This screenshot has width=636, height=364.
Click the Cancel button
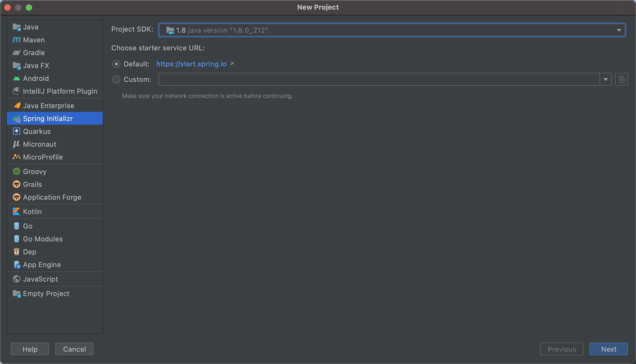tap(74, 349)
